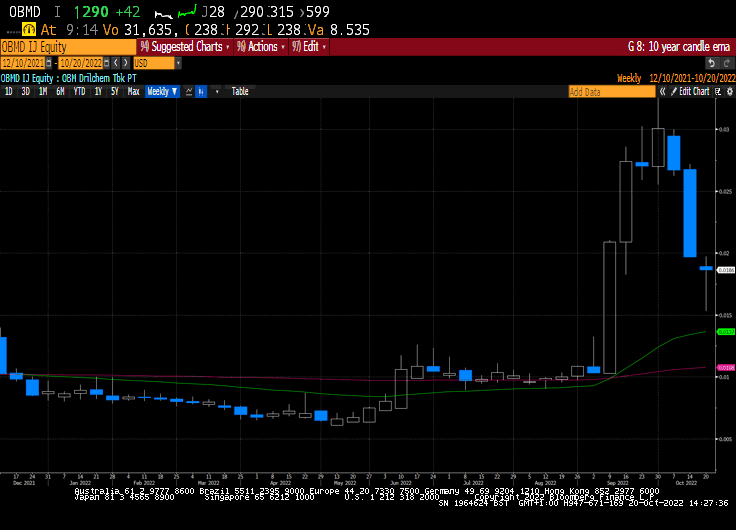This screenshot has height=530, width=736.
Task: Select the Max time range
Action: (x=133, y=92)
